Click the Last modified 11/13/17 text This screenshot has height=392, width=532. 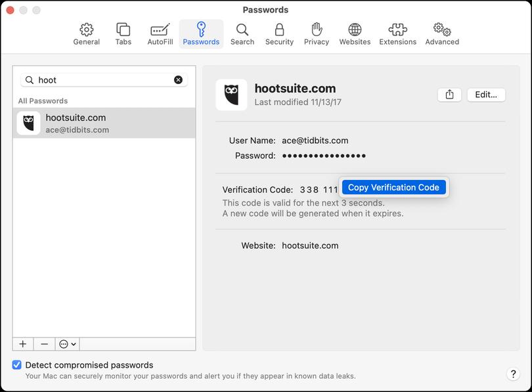pyautogui.click(x=298, y=102)
